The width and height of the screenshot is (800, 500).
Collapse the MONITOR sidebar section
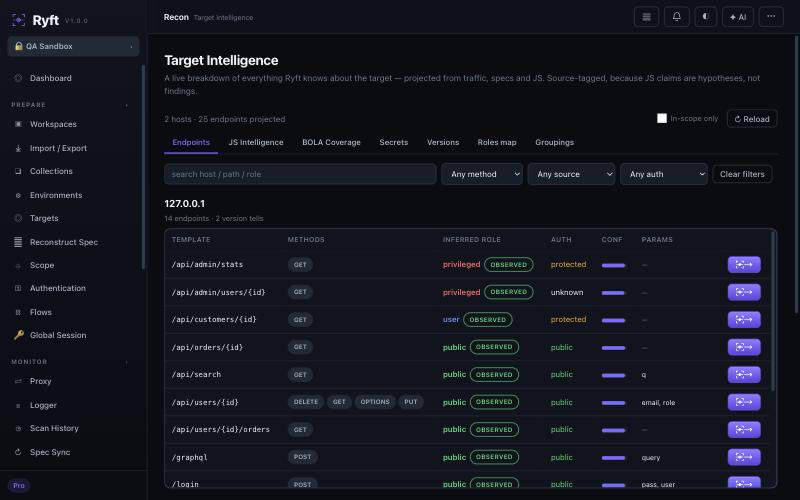coord(127,362)
